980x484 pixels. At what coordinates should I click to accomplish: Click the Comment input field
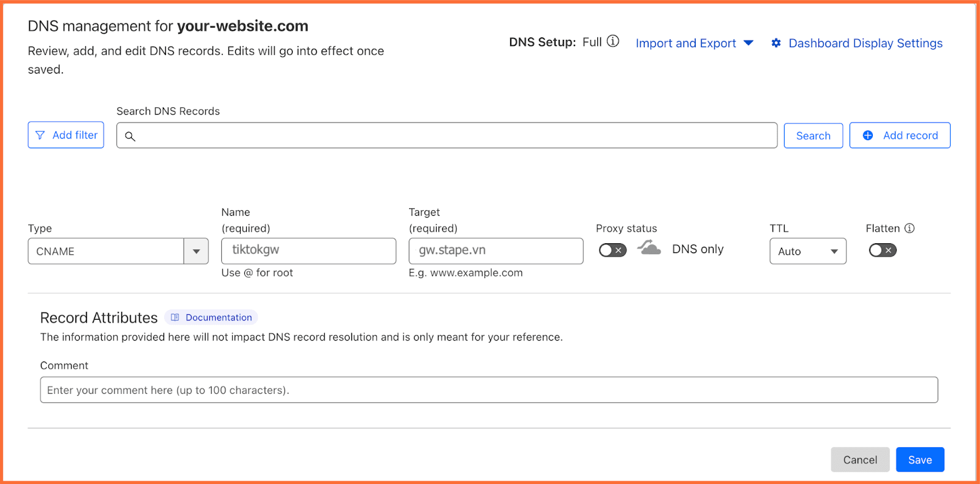pos(489,390)
